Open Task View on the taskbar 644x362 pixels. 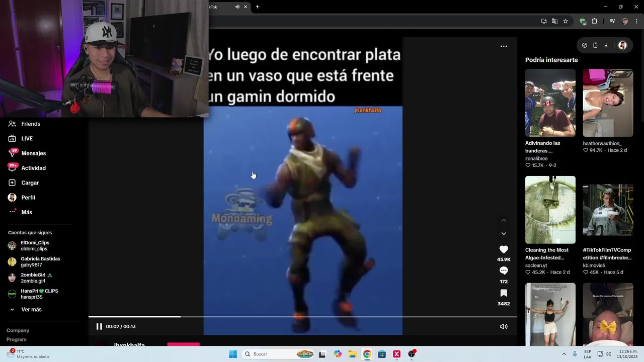click(322, 354)
